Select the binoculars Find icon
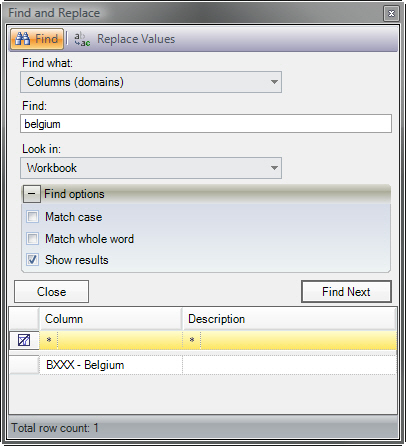 tap(23, 39)
